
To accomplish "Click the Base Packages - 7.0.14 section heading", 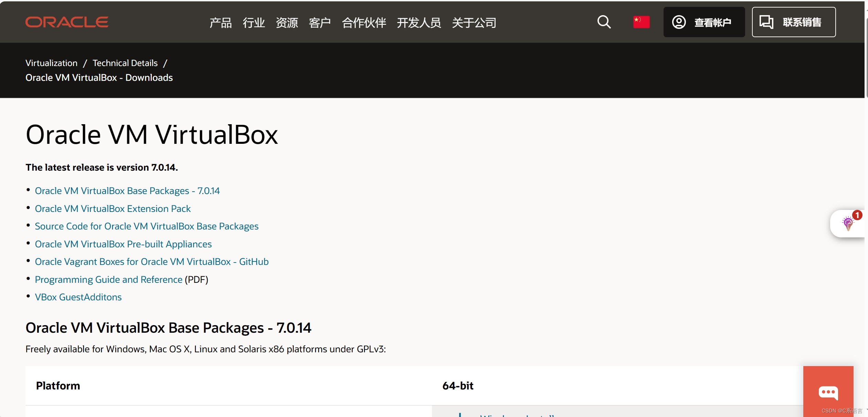I will pos(168,328).
